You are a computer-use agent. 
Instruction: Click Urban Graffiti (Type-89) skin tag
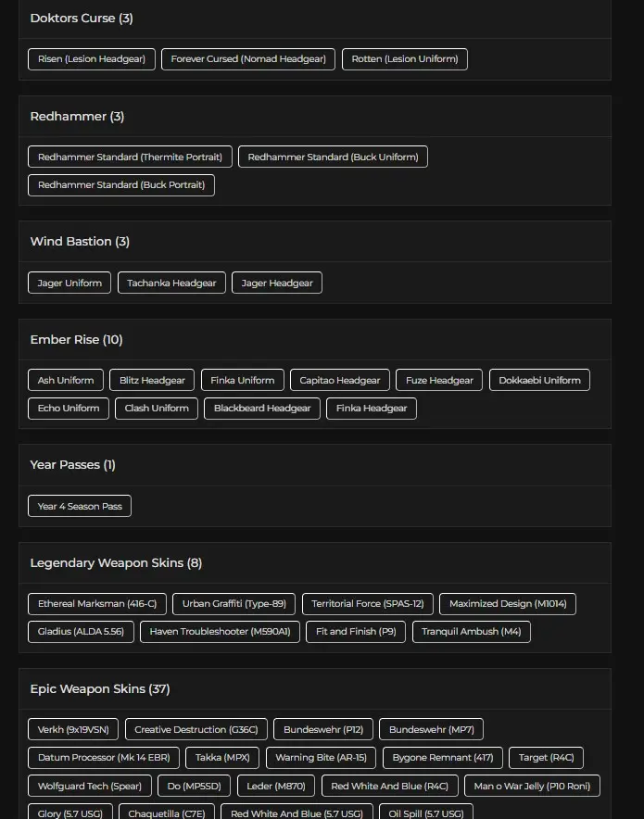pos(234,604)
